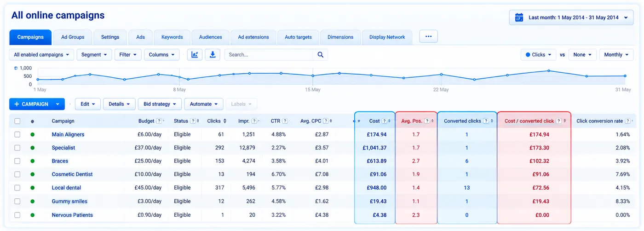Click the Budget column help icon
Viewport: 644px width, 231px height.
pyautogui.click(x=159, y=121)
